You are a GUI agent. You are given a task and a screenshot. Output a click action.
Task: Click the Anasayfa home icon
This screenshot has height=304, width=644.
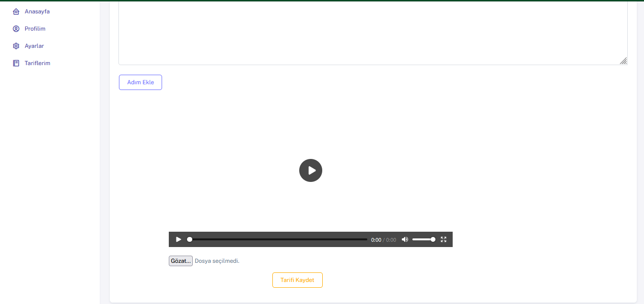[16, 11]
